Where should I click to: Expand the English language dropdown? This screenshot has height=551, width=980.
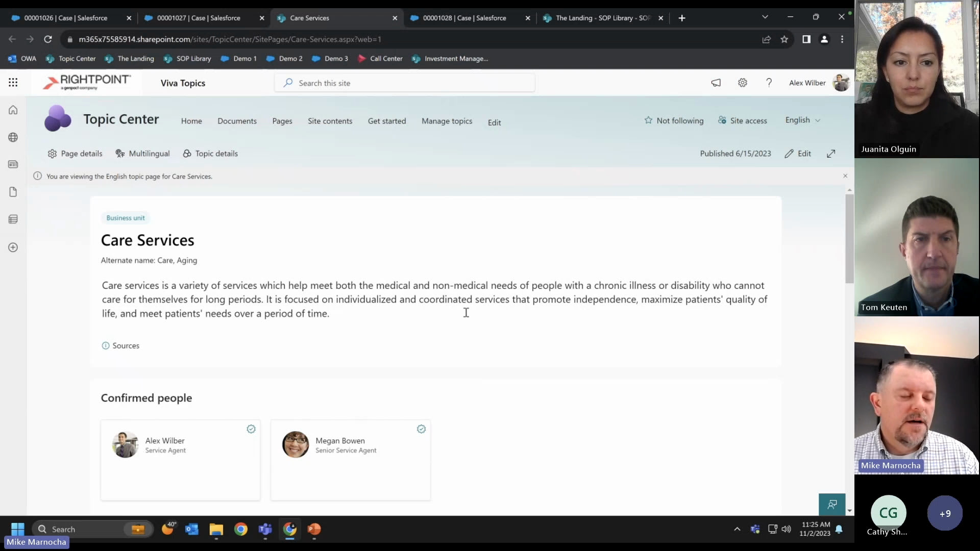pos(802,120)
